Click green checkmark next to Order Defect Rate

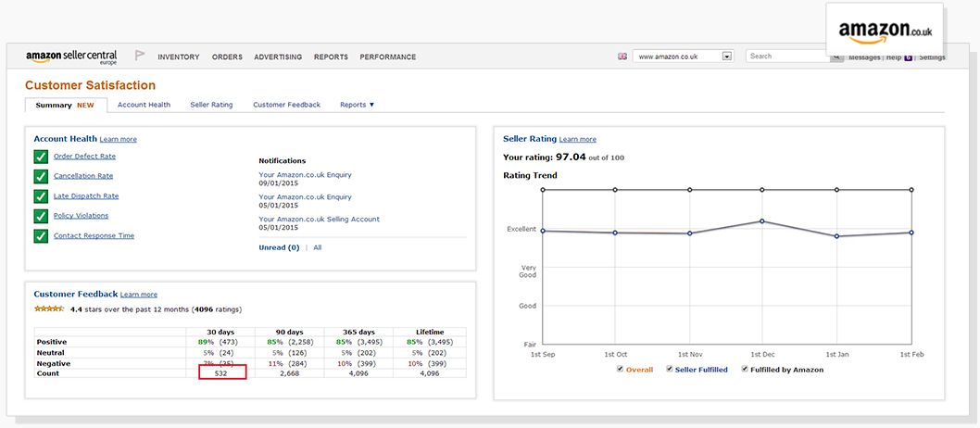41,157
